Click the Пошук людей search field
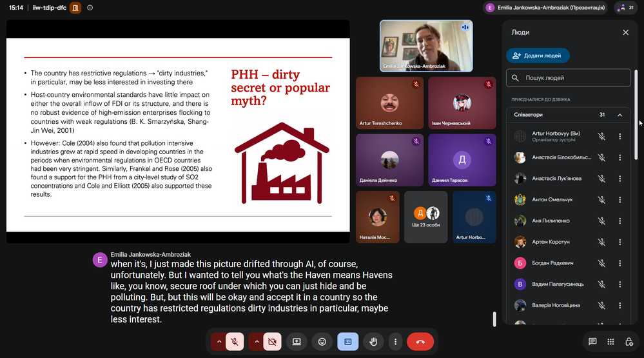The image size is (644, 358). (569, 77)
